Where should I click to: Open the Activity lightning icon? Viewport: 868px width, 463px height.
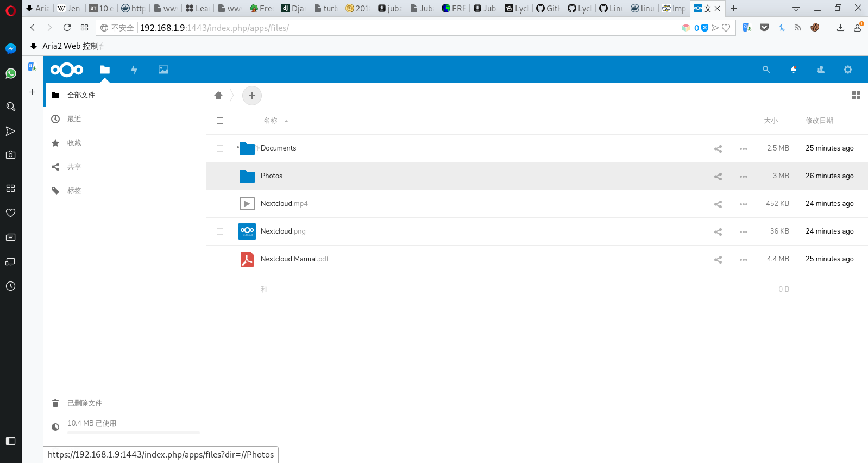(x=134, y=70)
